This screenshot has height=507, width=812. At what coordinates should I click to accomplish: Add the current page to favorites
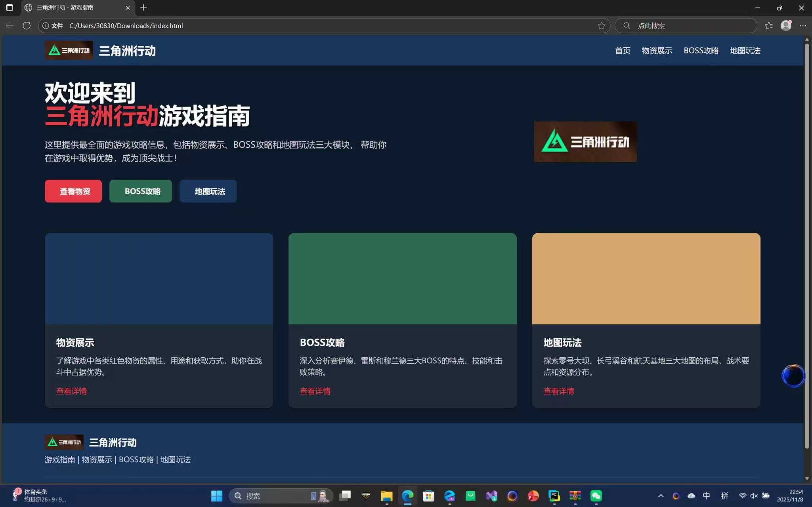coord(601,25)
